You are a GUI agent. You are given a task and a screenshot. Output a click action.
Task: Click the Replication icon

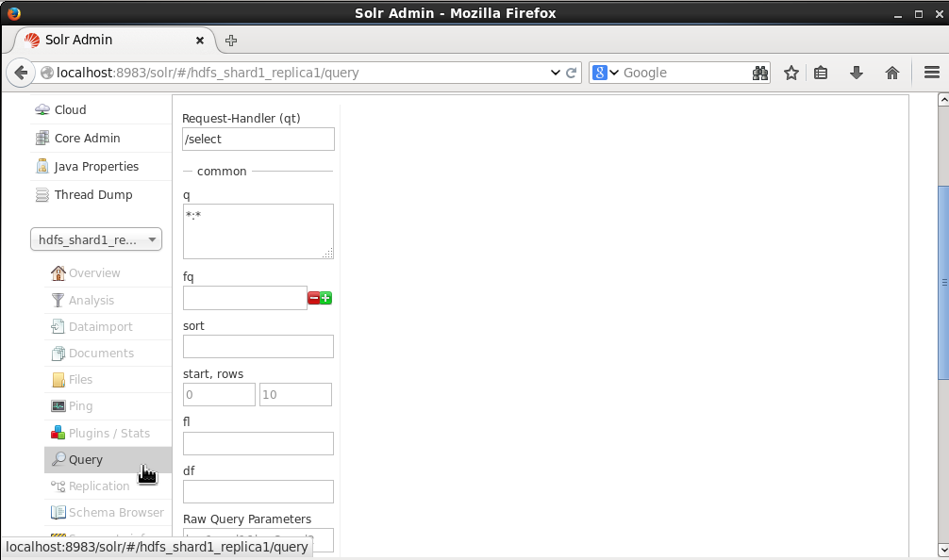tap(58, 486)
